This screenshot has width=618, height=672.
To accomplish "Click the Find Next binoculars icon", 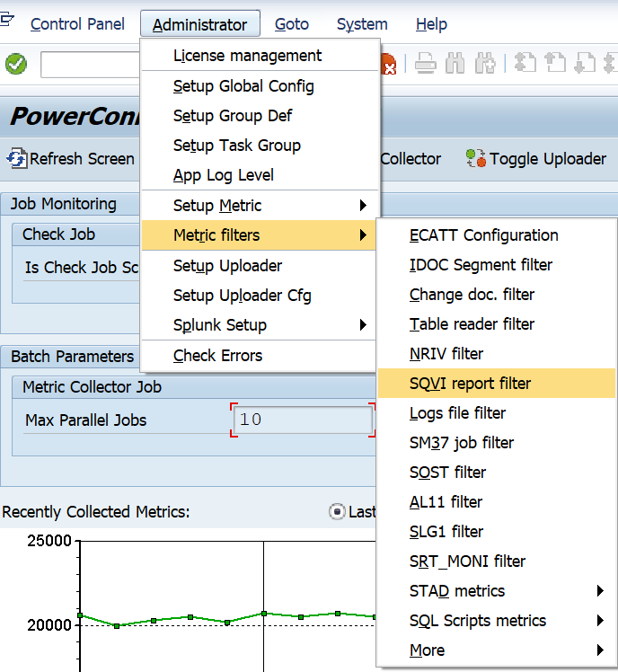I will 485,64.
